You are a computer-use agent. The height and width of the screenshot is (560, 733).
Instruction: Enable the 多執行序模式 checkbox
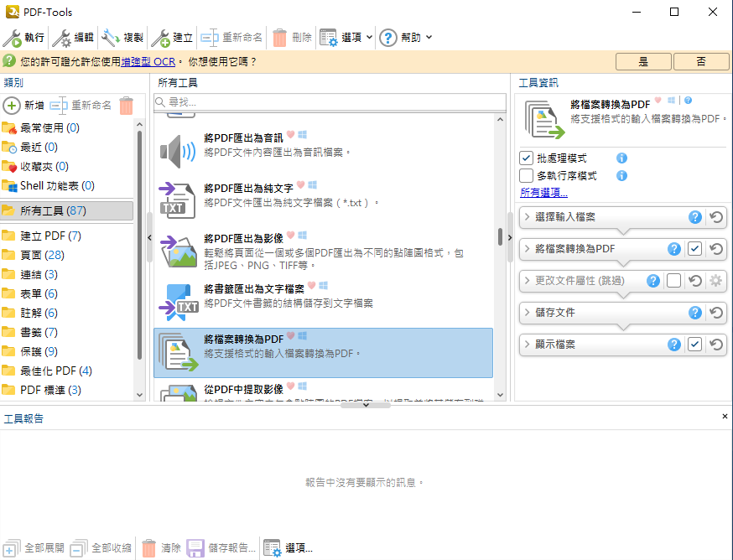527,176
